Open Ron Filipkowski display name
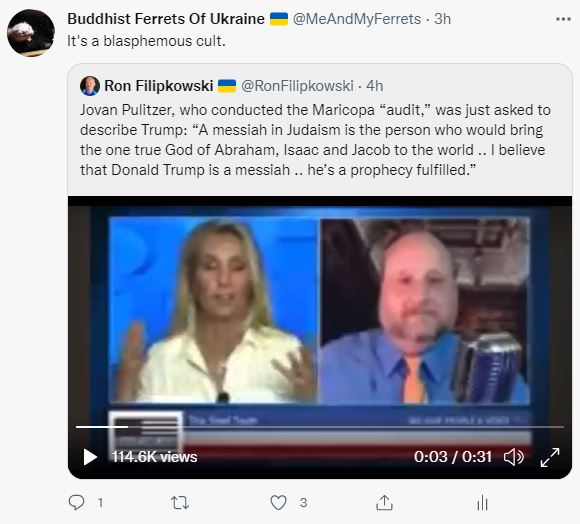Image resolution: width=580 pixels, height=524 pixels. tap(159, 86)
